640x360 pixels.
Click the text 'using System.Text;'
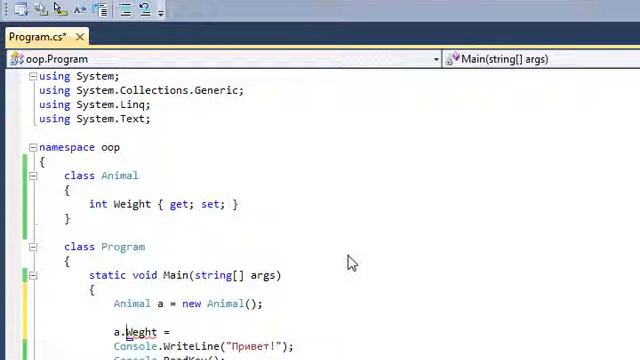(95, 119)
